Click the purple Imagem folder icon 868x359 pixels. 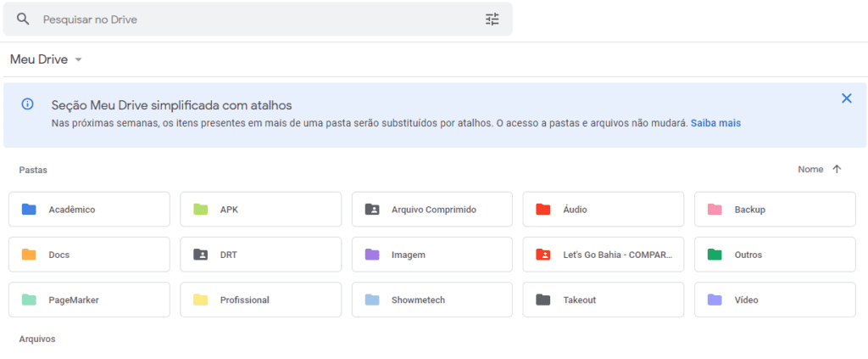pyautogui.click(x=372, y=255)
